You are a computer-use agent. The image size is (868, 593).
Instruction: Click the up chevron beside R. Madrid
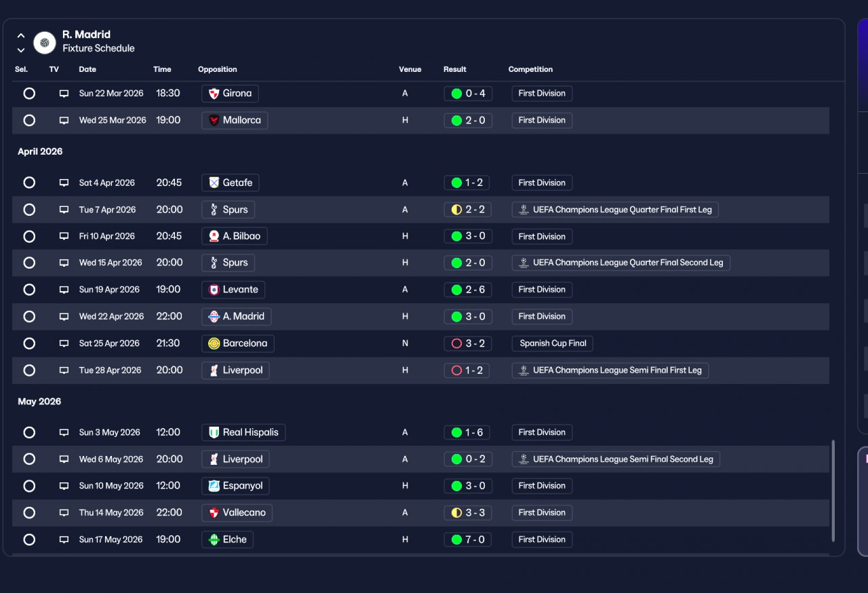[x=21, y=36]
